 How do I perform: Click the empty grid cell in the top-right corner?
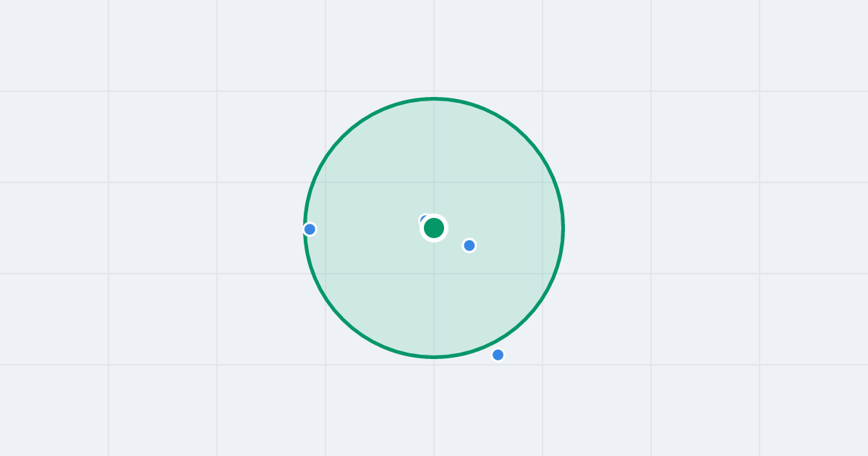[x=814, y=46]
